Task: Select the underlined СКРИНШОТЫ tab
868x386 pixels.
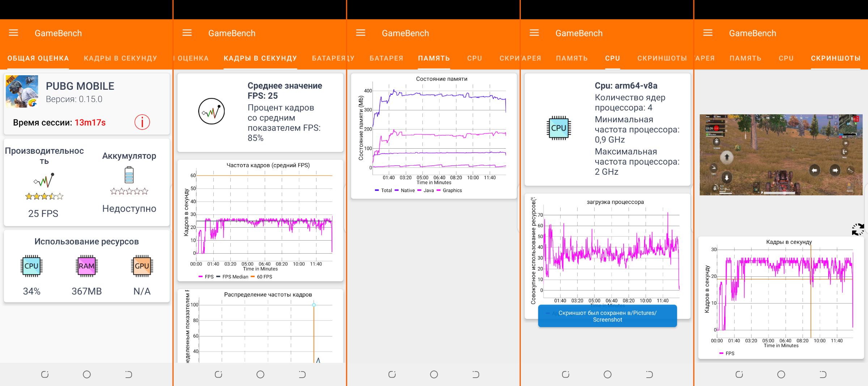Action: tap(836, 58)
